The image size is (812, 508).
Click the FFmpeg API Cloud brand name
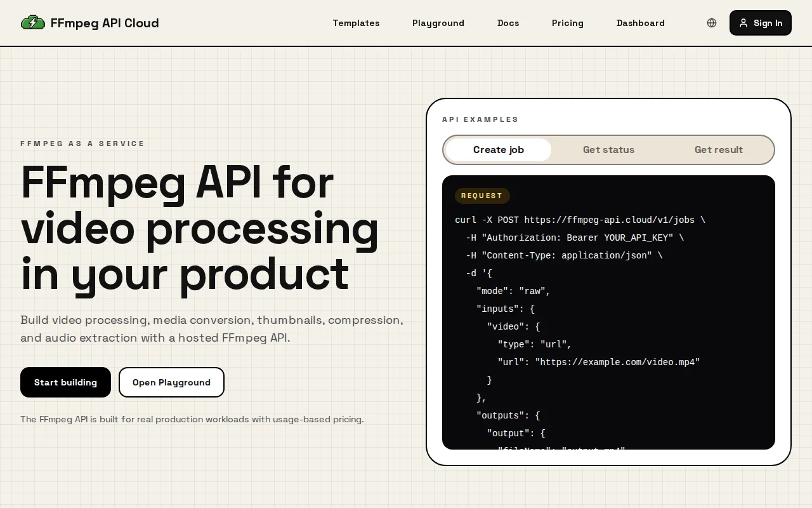coord(105,23)
